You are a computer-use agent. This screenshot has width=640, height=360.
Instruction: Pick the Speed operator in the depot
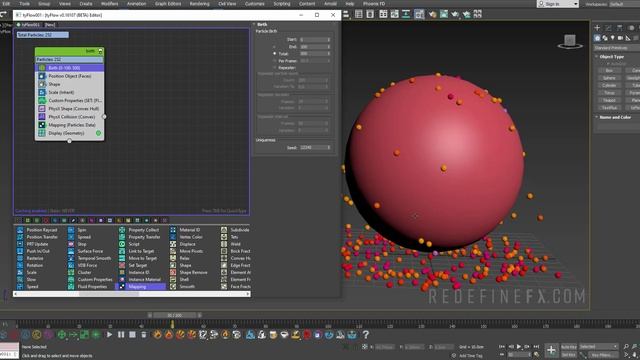point(33,287)
